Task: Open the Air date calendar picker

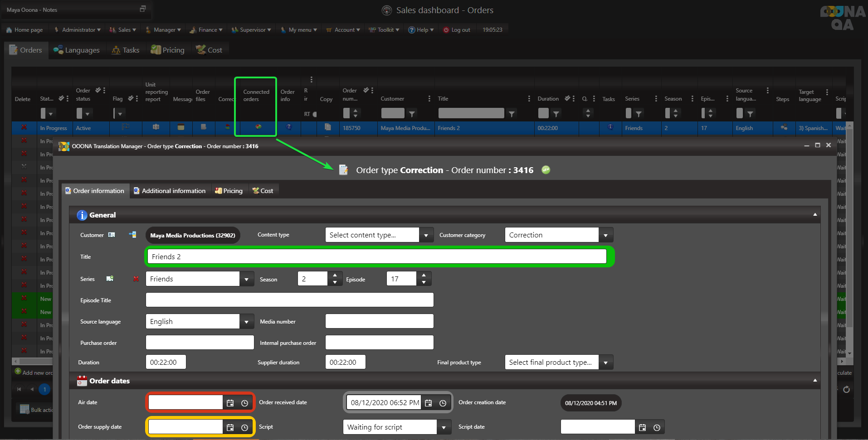Action: pos(230,403)
